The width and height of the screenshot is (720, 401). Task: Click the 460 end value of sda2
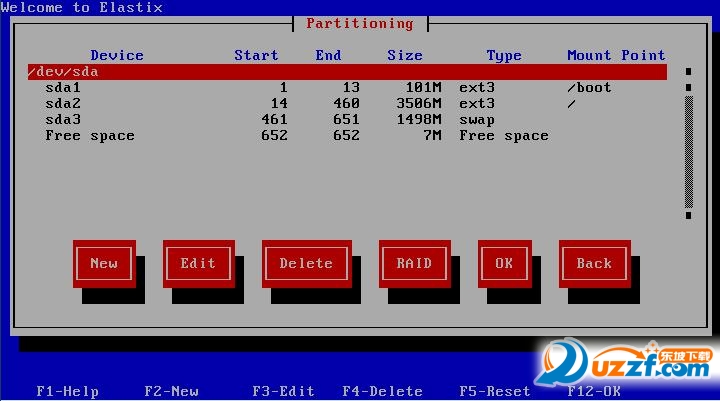[x=346, y=103]
